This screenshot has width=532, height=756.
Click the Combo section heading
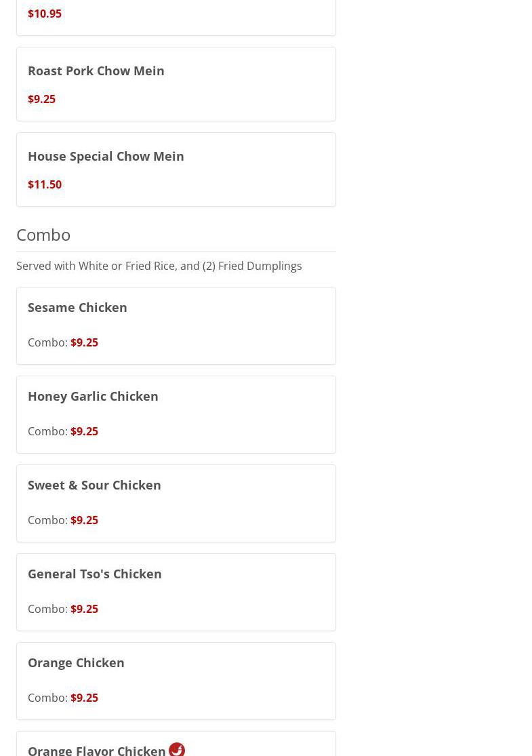43,234
